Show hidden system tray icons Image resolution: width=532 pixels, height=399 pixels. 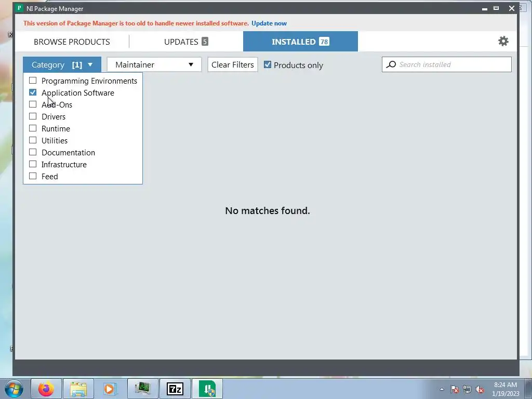click(x=442, y=389)
